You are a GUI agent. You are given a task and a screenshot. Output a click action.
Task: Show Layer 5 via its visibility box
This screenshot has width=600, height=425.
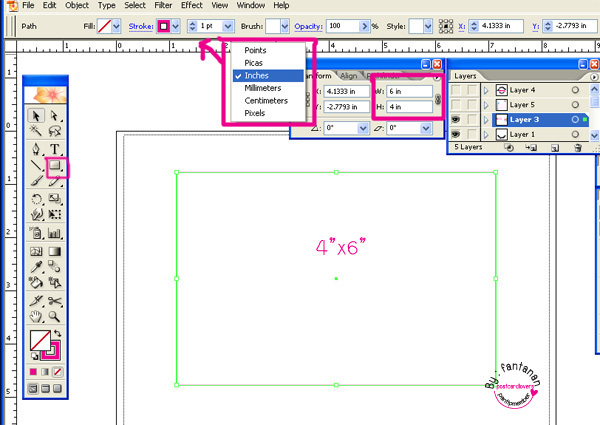[x=455, y=104]
